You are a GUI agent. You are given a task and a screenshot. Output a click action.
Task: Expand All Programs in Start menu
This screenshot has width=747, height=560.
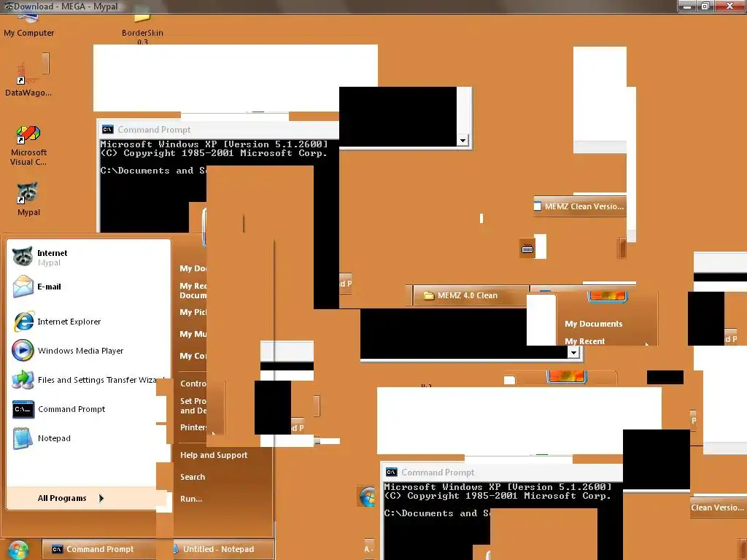pos(71,498)
